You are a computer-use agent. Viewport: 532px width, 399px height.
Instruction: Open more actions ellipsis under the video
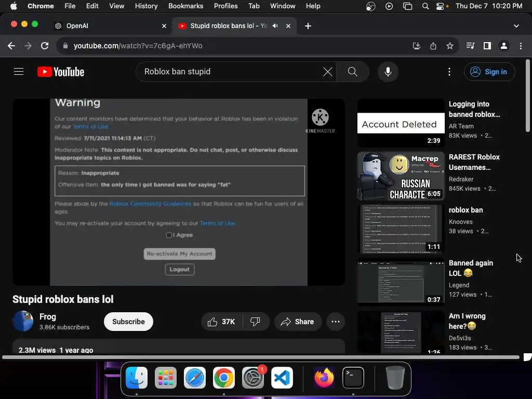336,322
